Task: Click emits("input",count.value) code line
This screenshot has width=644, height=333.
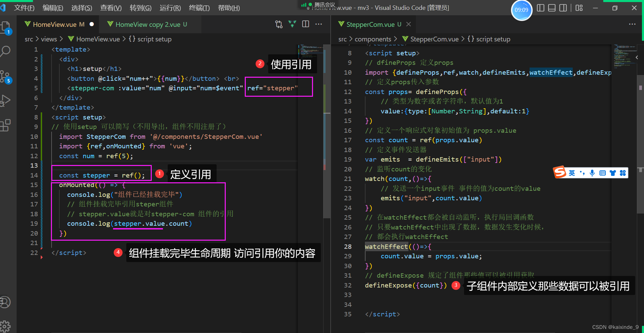Action: tap(431, 198)
